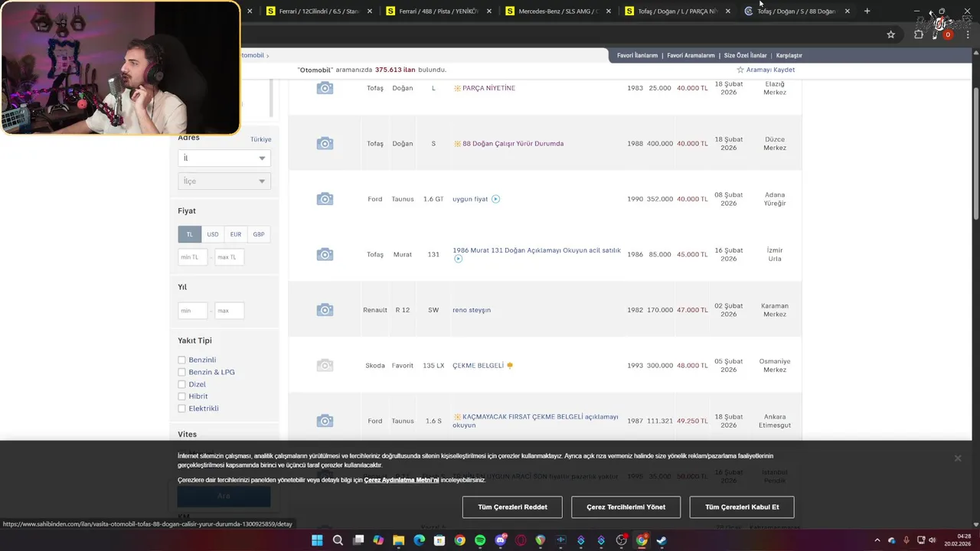Switch to Tofaş Doğan L PARÇA tab
Image resolution: width=980 pixels, height=551 pixels.
pyautogui.click(x=677, y=11)
